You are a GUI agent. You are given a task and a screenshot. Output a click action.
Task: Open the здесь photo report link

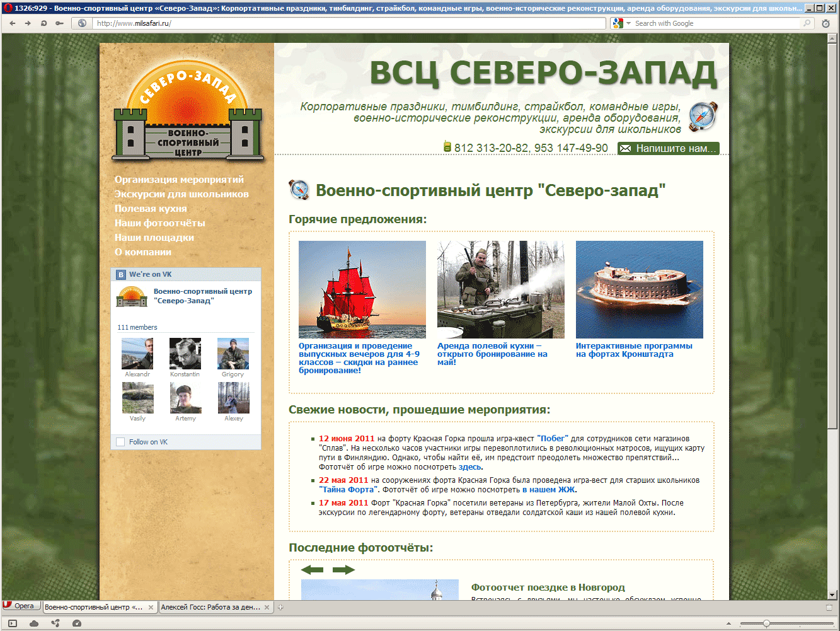point(470,467)
